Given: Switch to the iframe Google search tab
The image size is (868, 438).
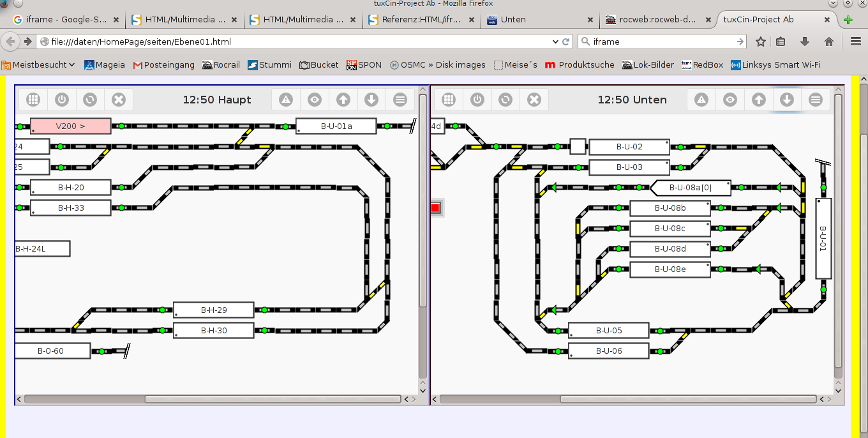Looking at the screenshot, I should [x=66, y=19].
